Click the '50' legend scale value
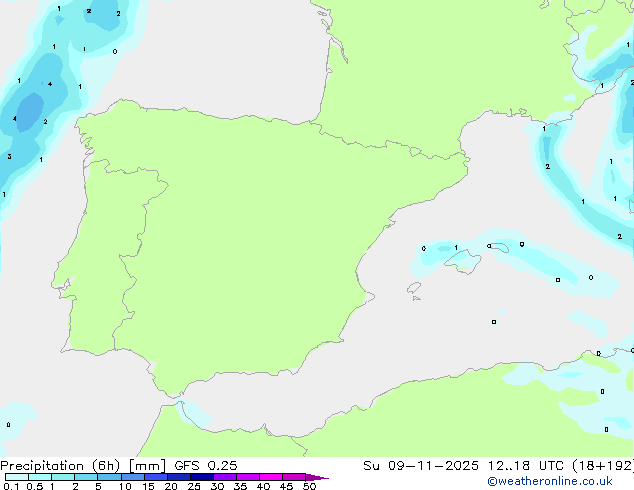Image resolution: width=634 pixels, height=490 pixels. tap(309, 486)
